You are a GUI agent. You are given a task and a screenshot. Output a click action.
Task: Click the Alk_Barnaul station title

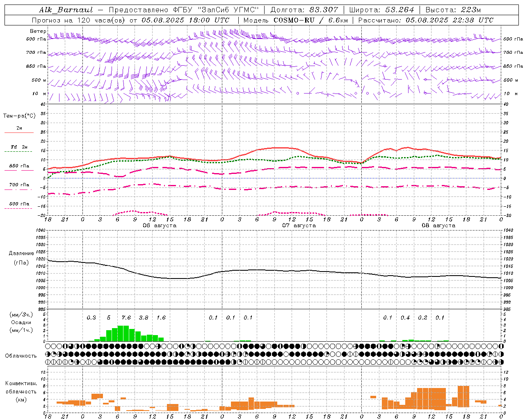click(66, 10)
